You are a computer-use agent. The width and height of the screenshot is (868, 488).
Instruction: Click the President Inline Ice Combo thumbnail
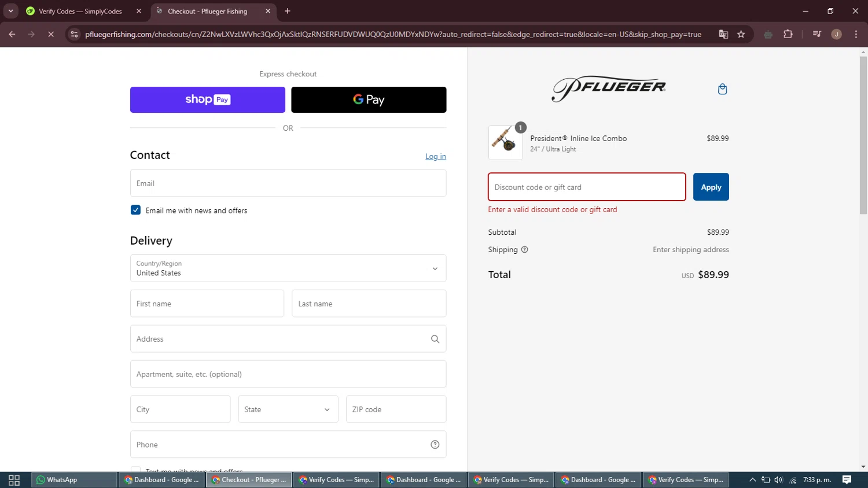505,142
